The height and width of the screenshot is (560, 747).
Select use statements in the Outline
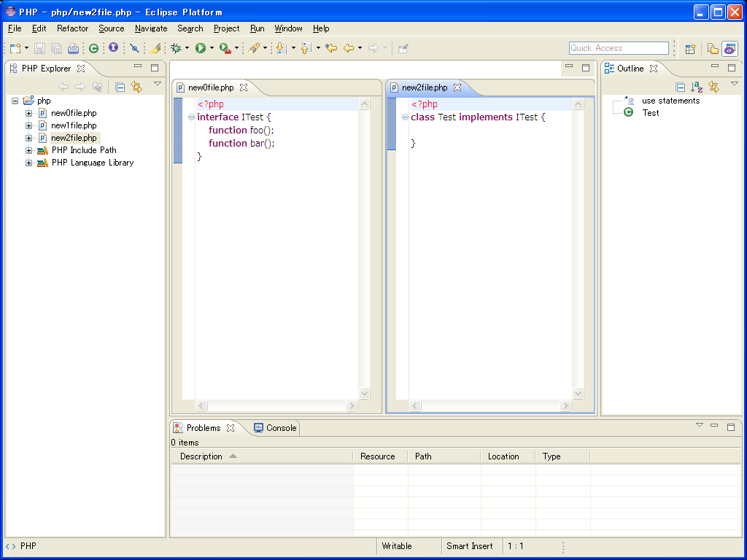671,101
